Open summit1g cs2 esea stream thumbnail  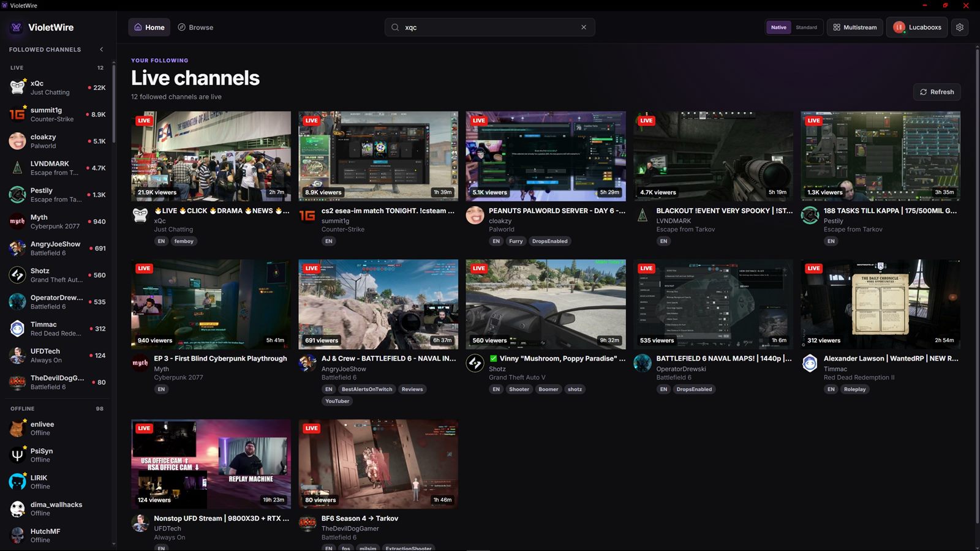point(378,156)
